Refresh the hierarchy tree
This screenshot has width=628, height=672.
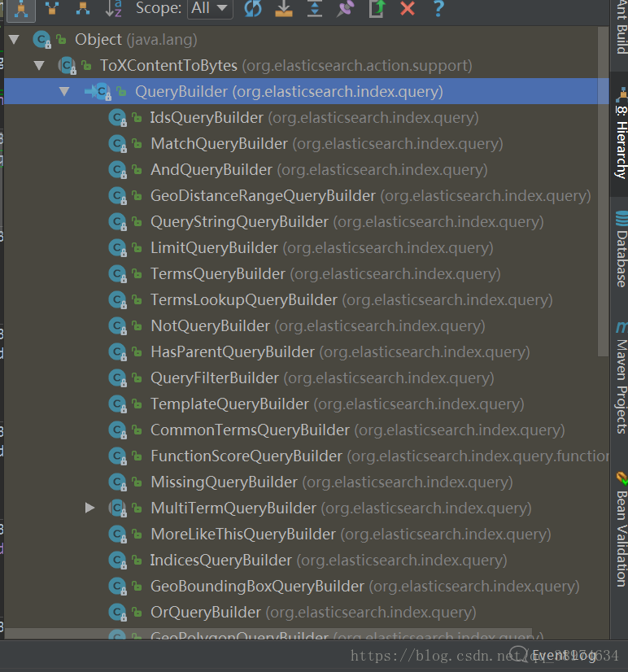coord(253,8)
